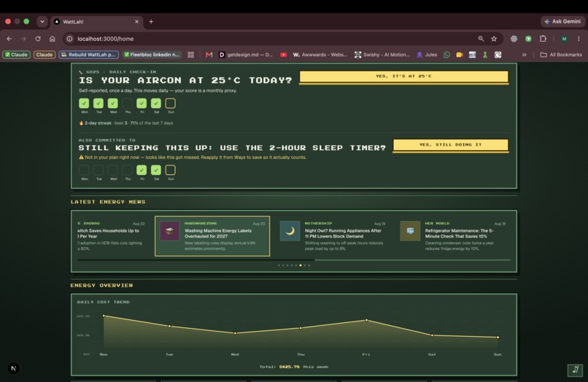
Task: Open the All Bookmarks folder
Action: pos(561,55)
